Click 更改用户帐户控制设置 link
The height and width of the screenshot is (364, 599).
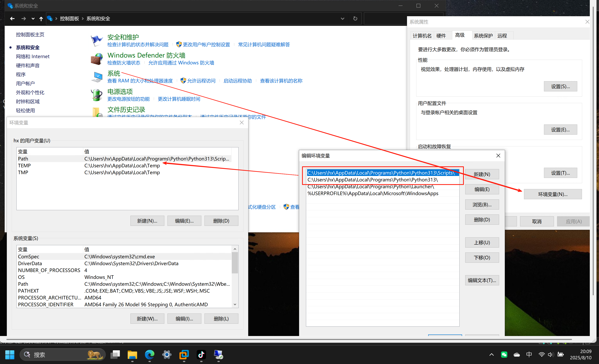pyautogui.click(x=206, y=44)
